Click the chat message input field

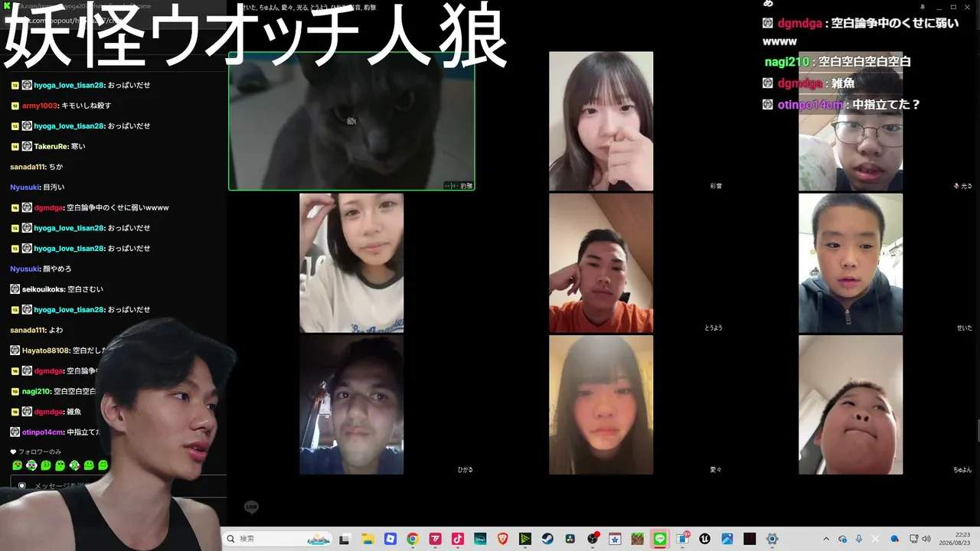click(x=119, y=485)
